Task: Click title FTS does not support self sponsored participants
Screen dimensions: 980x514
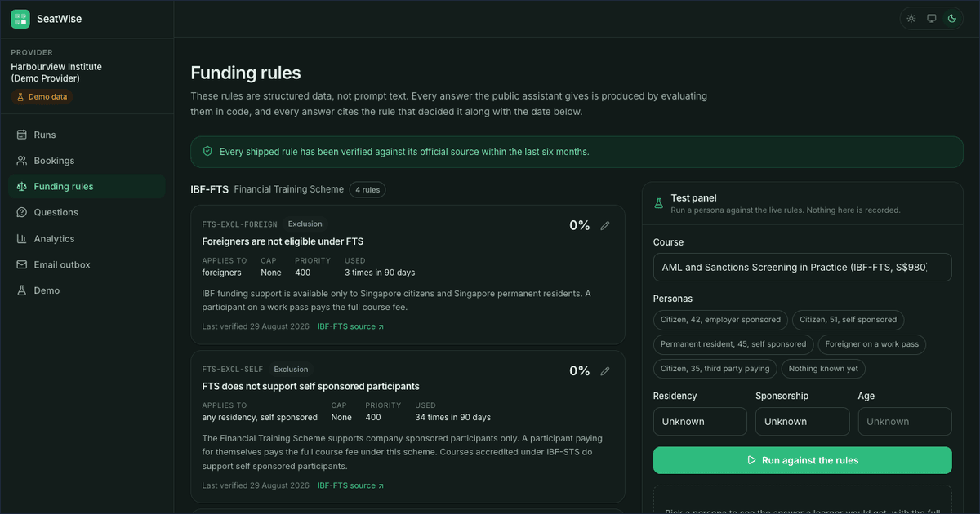Action: coord(311,386)
